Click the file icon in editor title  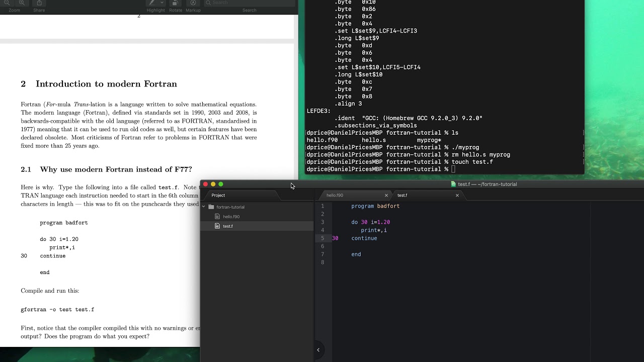click(453, 184)
